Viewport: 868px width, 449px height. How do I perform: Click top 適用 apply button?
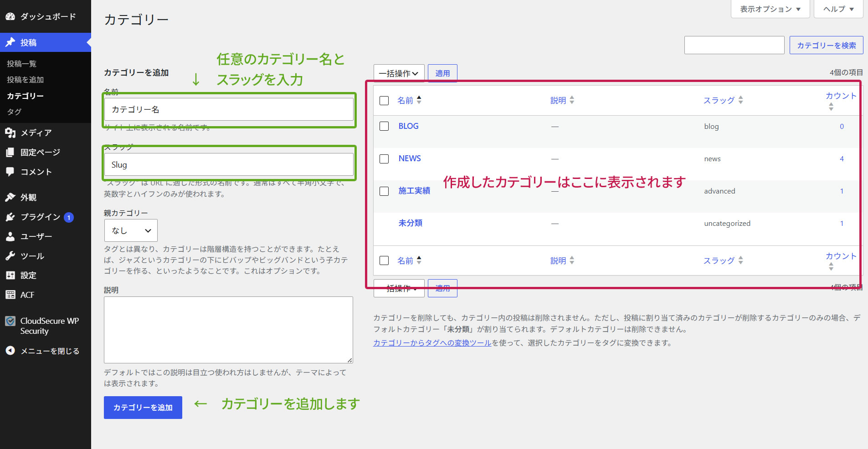[442, 73]
